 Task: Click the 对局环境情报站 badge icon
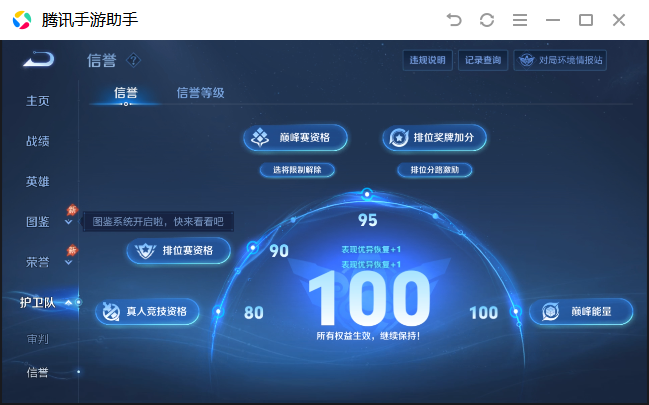pos(526,60)
